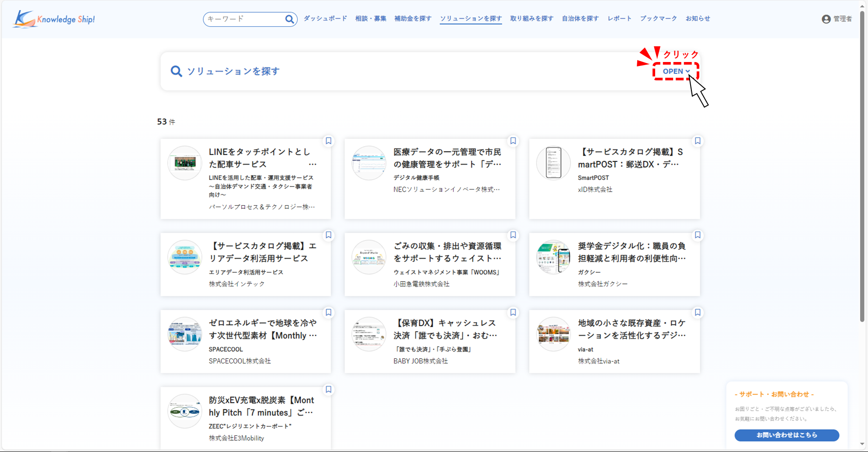Bookmark the 奨学金デジタル化 ガクシー card

point(698,235)
